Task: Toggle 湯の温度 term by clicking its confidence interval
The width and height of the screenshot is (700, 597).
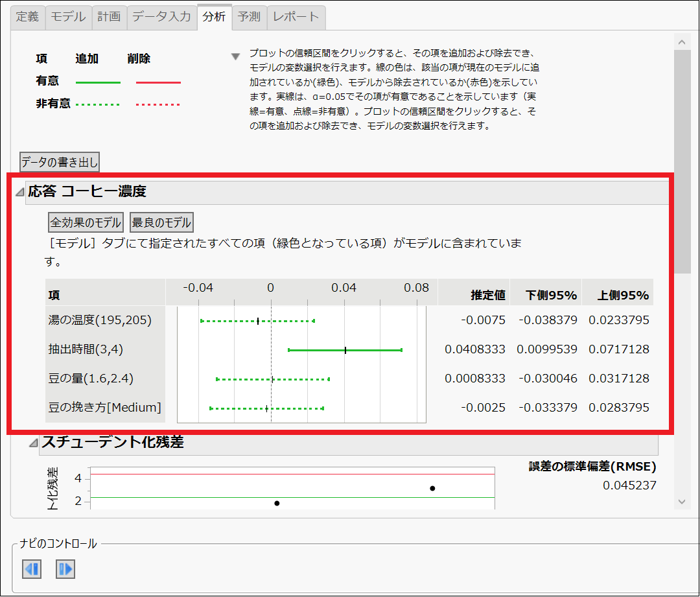Action: pyautogui.click(x=257, y=320)
